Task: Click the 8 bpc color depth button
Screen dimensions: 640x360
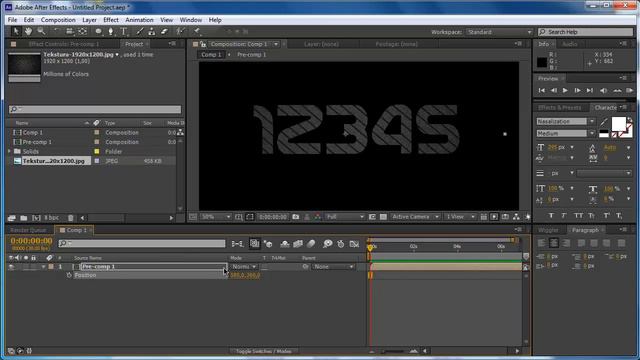Action: pyautogui.click(x=51, y=218)
